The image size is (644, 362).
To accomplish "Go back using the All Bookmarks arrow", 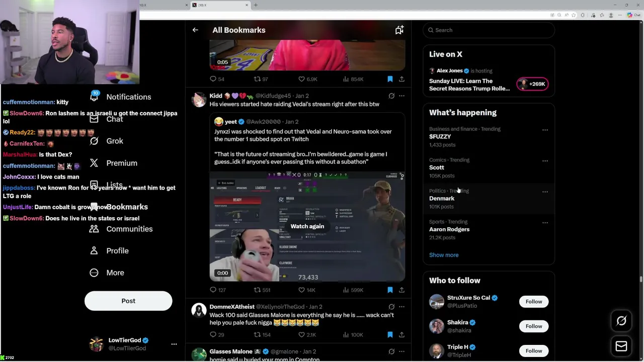I will pyautogui.click(x=195, y=30).
